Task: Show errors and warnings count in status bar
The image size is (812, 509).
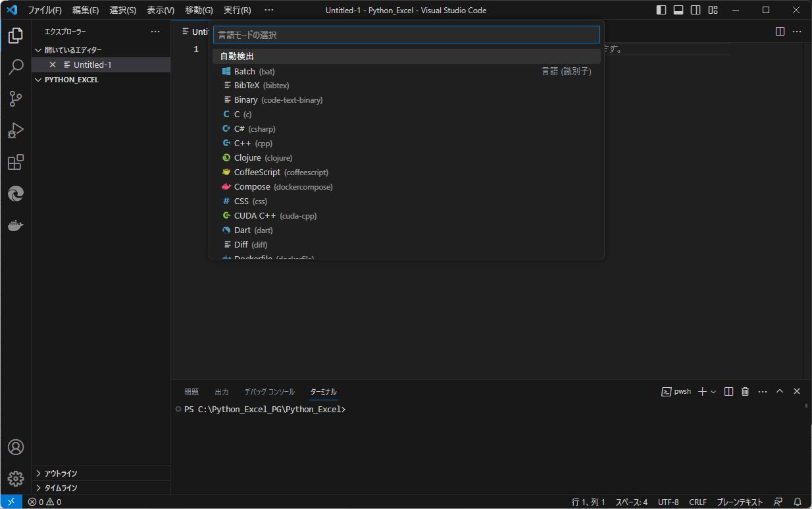Action: point(45,502)
